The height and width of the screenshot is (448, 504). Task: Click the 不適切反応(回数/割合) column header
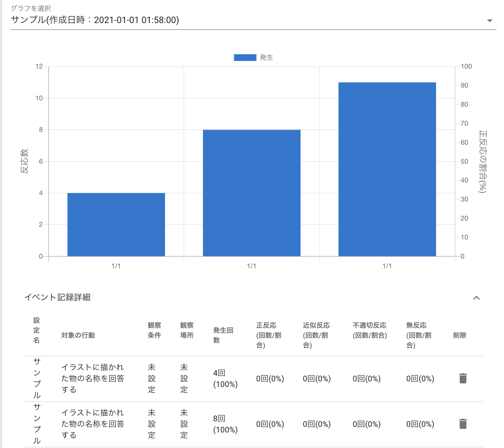pyautogui.click(x=370, y=330)
